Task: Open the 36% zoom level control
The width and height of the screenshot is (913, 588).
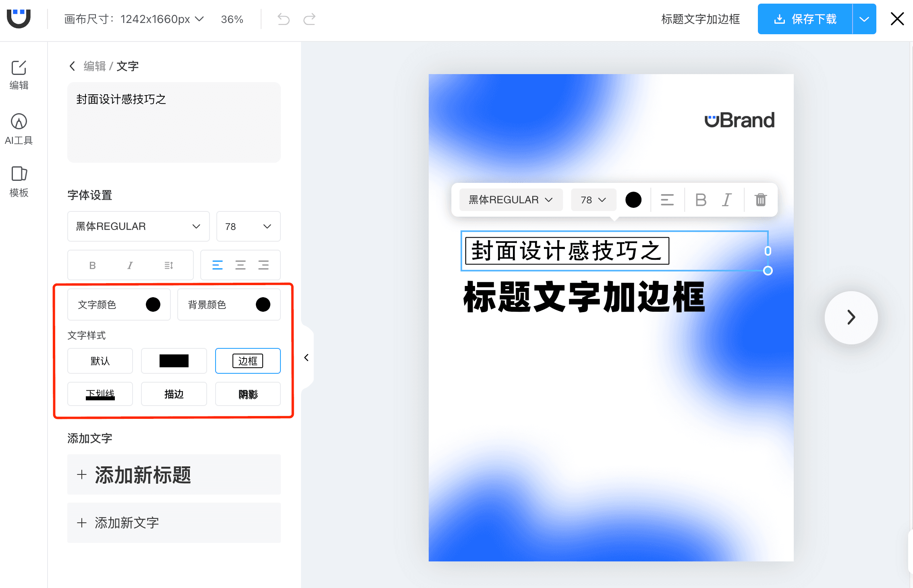Action: coord(232,19)
